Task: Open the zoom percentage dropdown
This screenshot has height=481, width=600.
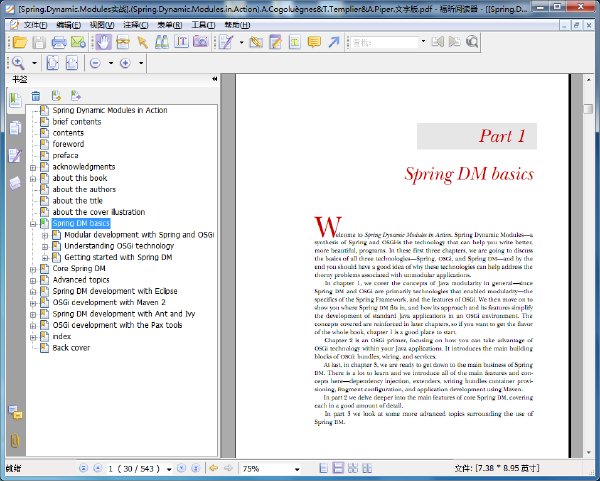Action: click(x=297, y=469)
